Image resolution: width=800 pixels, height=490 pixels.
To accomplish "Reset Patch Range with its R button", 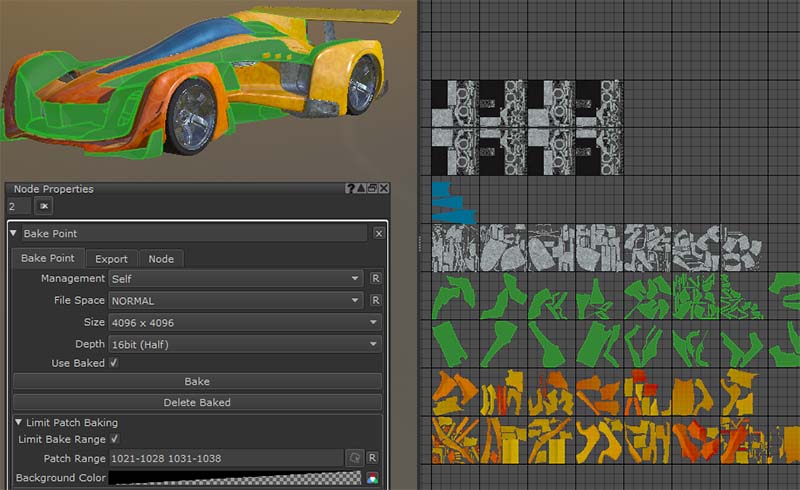I will click(x=373, y=458).
